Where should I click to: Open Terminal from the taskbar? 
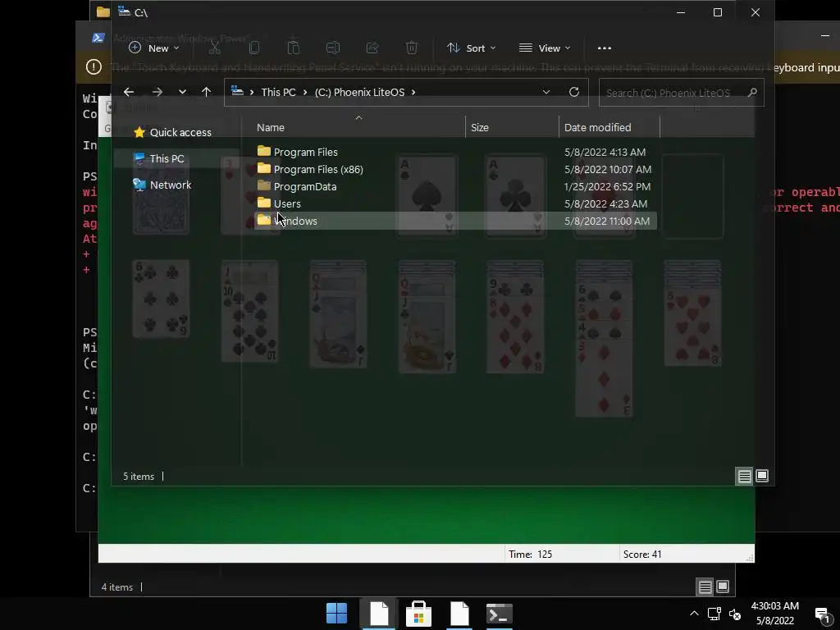(x=500, y=614)
